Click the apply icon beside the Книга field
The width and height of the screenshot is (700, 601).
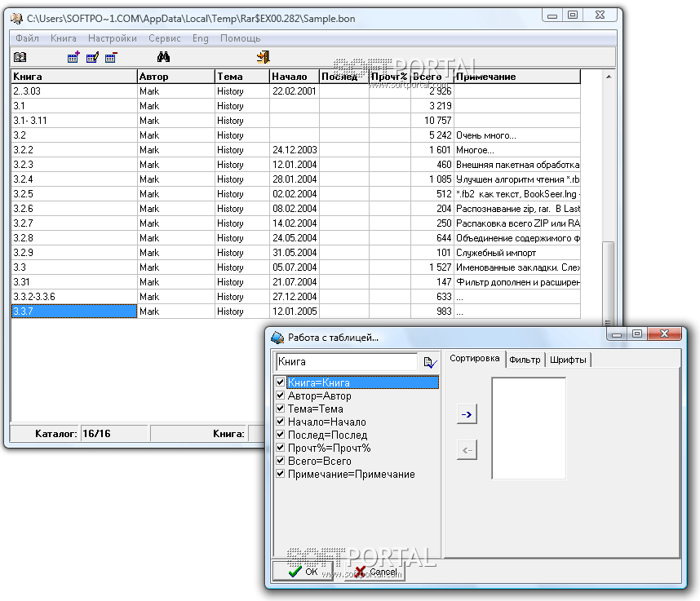430,362
